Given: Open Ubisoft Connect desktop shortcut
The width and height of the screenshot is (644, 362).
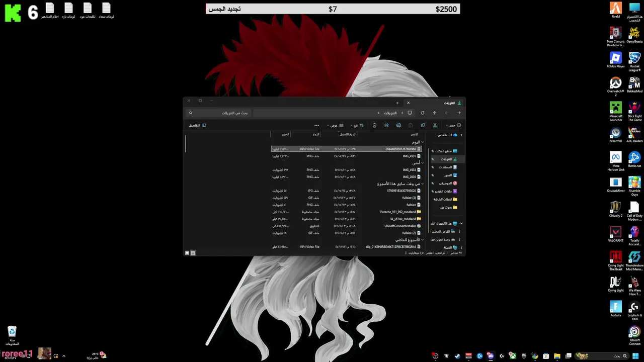Looking at the screenshot, I should [634, 336].
